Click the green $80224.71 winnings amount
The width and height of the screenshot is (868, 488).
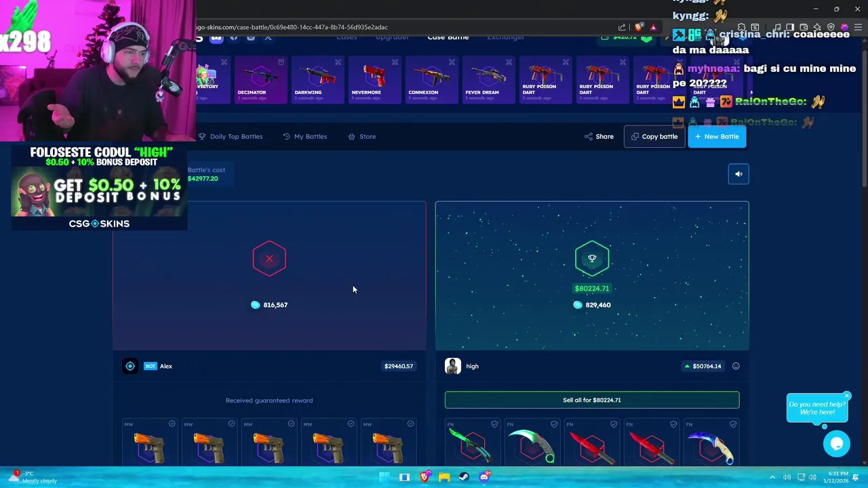592,288
